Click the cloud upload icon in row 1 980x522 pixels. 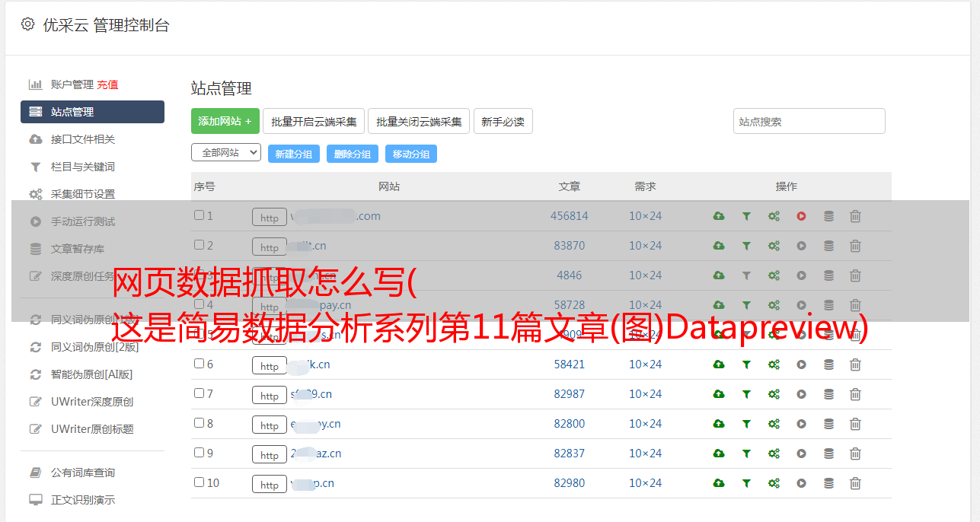coord(718,216)
